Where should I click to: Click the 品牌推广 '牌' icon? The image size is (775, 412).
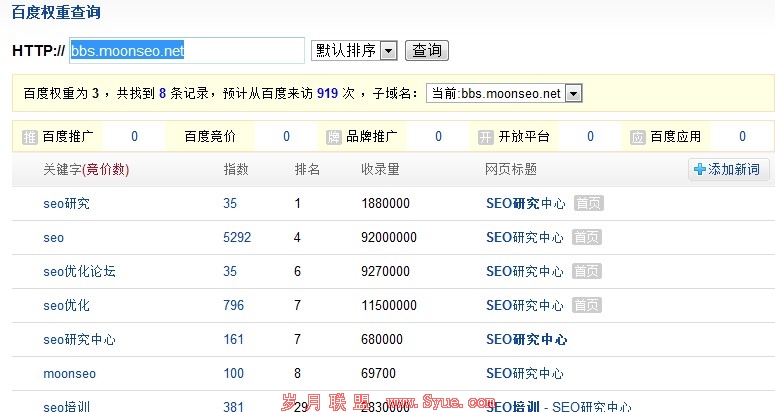pos(334,137)
